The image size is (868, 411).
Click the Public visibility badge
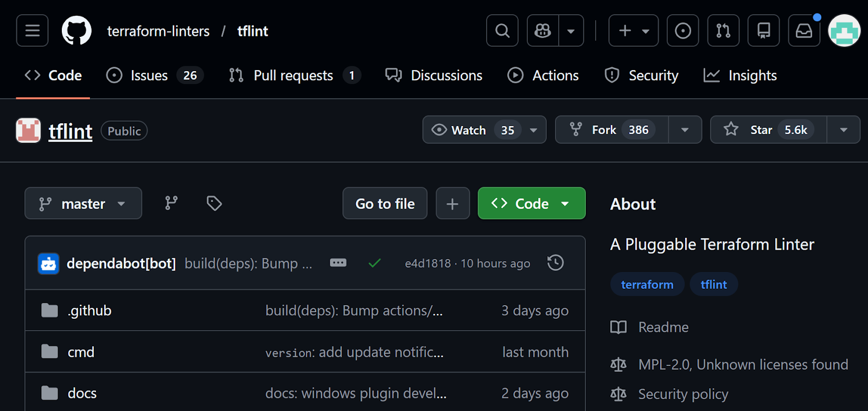pyautogui.click(x=124, y=131)
